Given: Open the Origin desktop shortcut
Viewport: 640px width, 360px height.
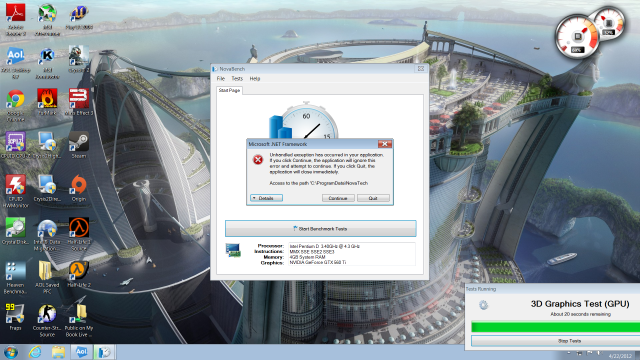Looking at the screenshot, I should coord(79,188).
